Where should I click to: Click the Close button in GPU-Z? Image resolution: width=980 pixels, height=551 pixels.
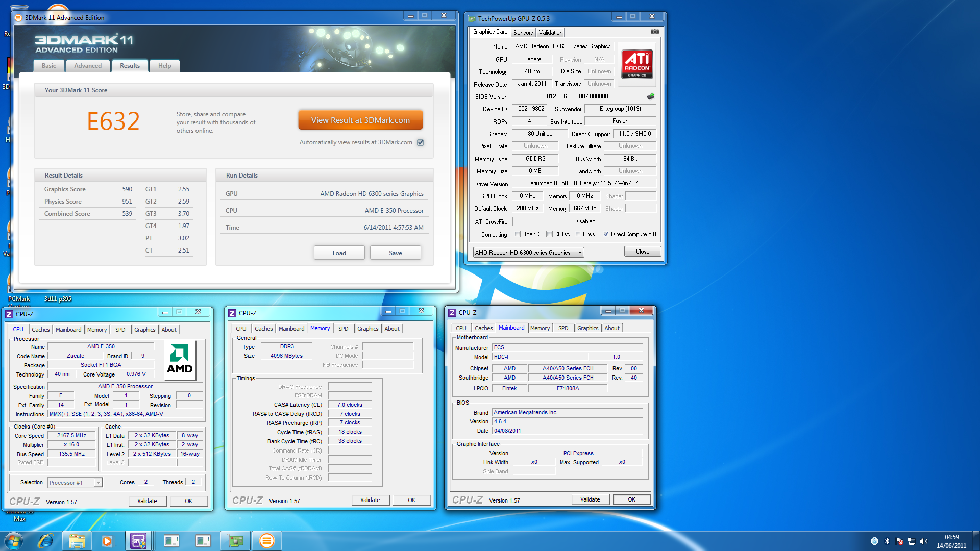643,252
